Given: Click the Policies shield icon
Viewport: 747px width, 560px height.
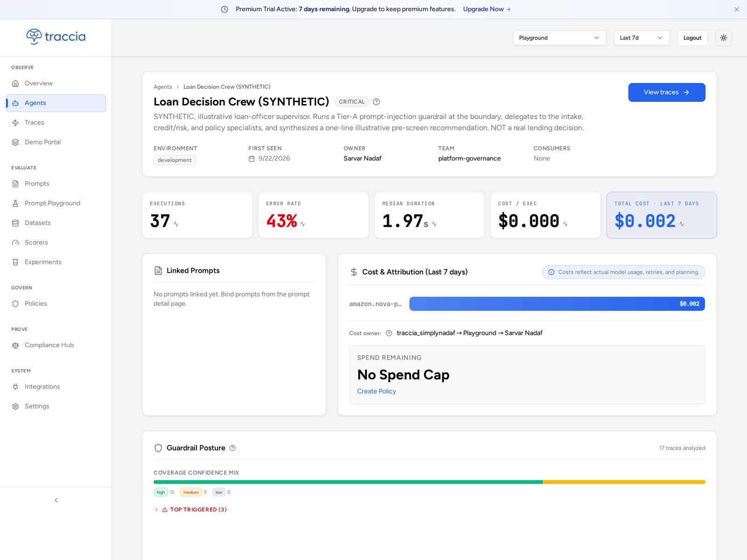Looking at the screenshot, I should (15, 304).
